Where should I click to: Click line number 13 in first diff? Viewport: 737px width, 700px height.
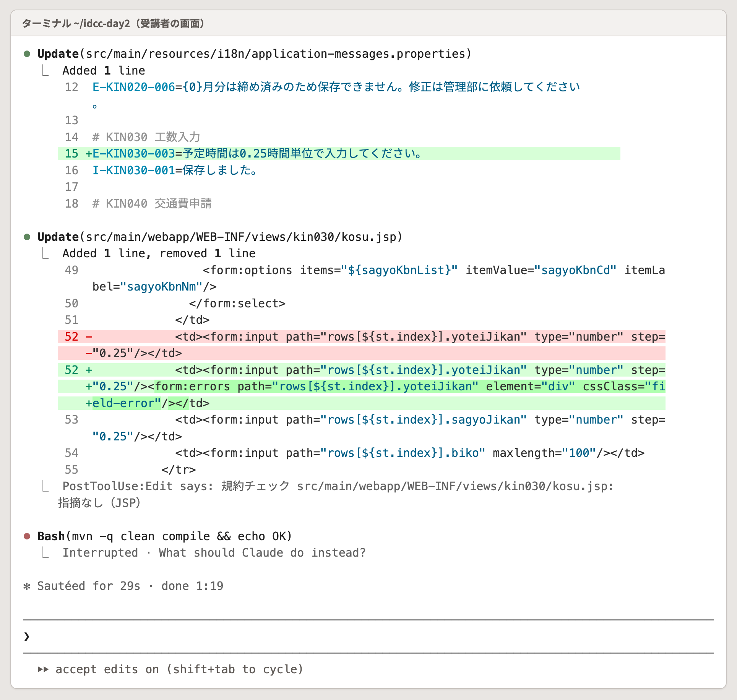[x=71, y=120]
